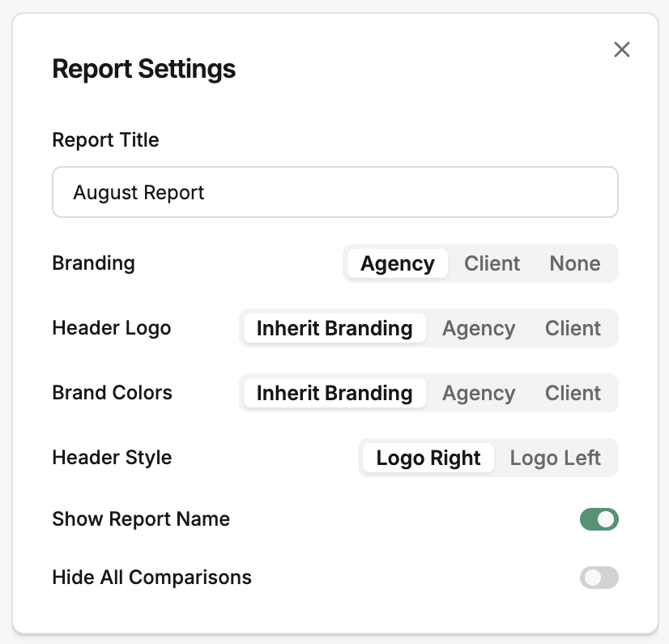This screenshot has width=669, height=644.
Task: Set Brand Colors to Agency
Action: click(x=479, y=393)
